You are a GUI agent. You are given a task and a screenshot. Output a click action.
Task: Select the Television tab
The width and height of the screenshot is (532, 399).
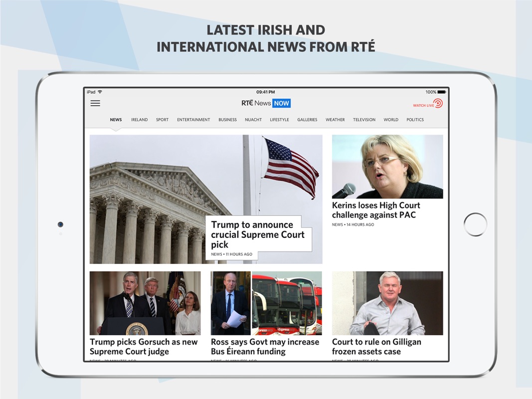tap(364, 120)
